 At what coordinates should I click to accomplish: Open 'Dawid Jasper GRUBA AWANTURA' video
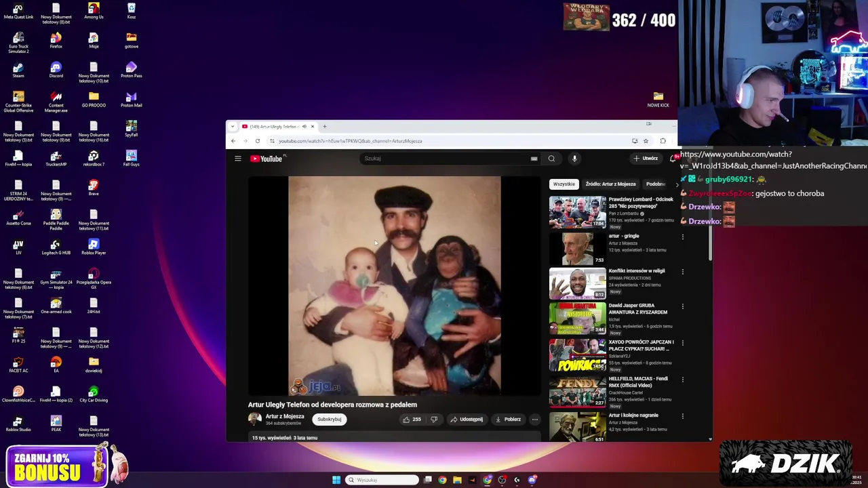[x=578, y=319]
